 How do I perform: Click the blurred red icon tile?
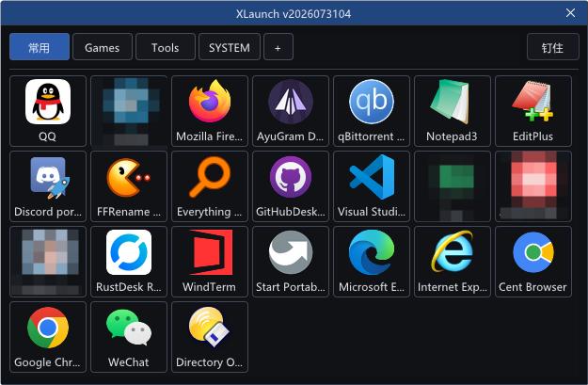pos(533,186)
